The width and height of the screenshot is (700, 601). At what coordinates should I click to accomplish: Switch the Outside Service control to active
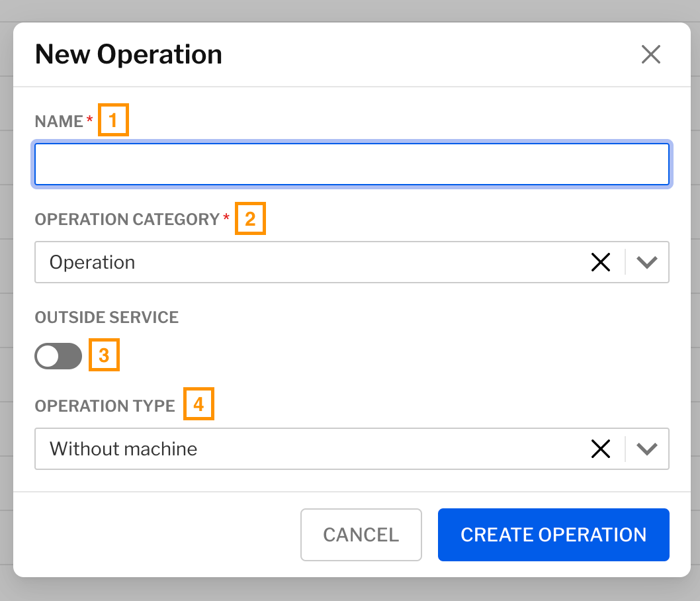pos(58,355)
